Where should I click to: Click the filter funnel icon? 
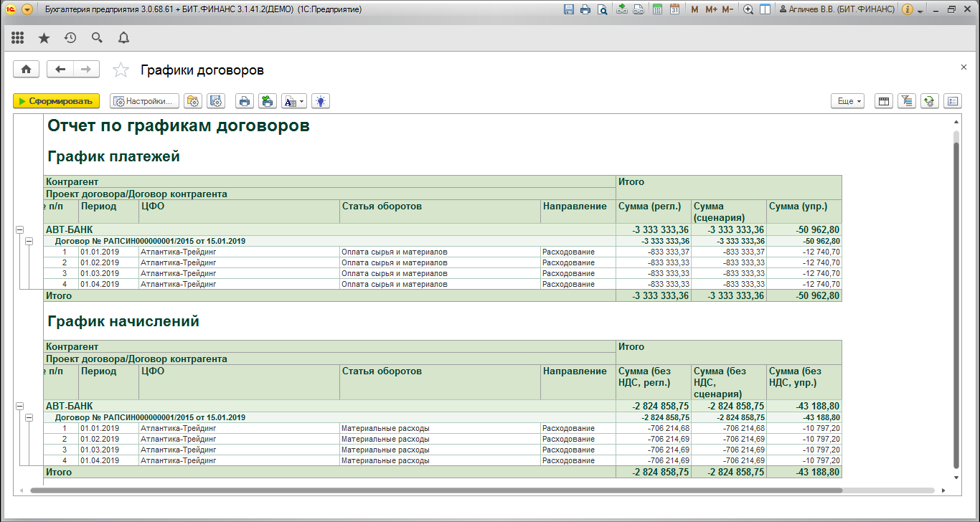pos(907,101)
